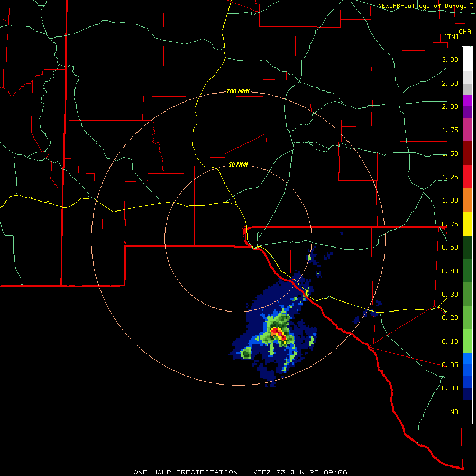Viewport: 476px width, 476px height.
Task: Pick the pink swatch beside 1.75
Action: pos(467,130)
